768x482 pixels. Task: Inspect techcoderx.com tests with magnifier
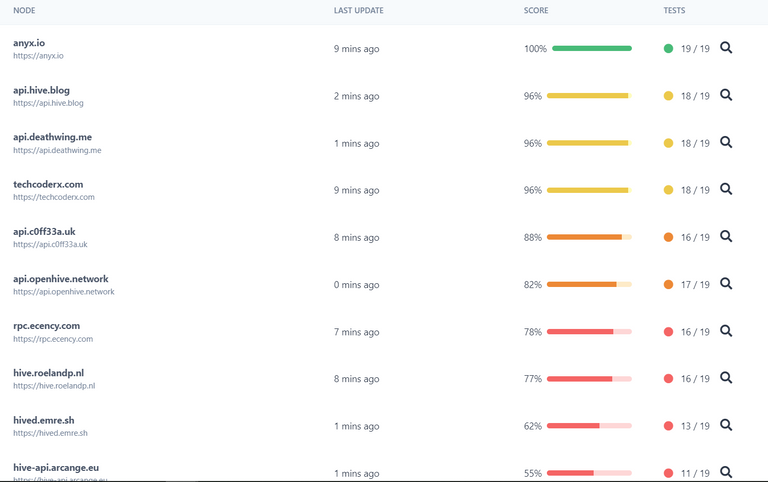coord(726,189)
